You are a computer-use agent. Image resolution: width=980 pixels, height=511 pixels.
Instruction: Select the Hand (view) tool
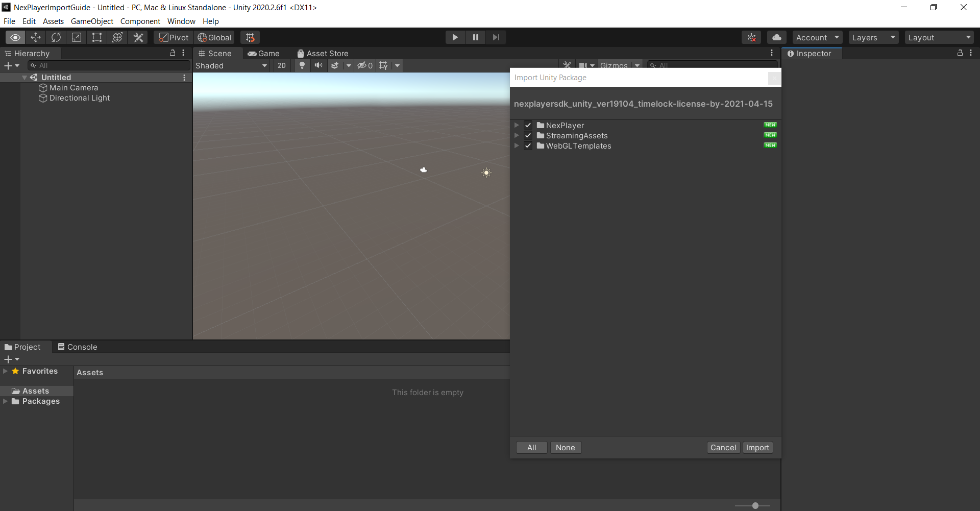[x=15, y=37]
